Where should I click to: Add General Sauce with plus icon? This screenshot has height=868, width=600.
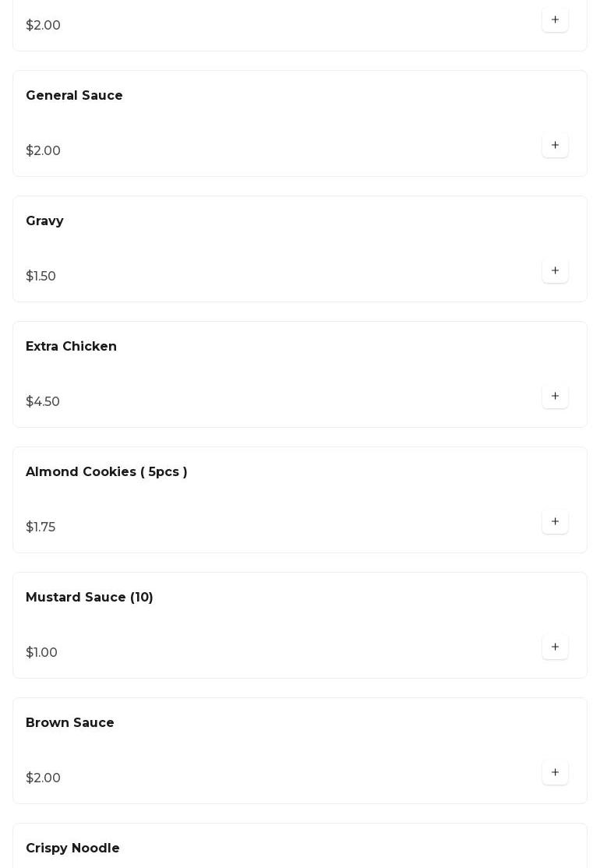[x=555, y=146]
